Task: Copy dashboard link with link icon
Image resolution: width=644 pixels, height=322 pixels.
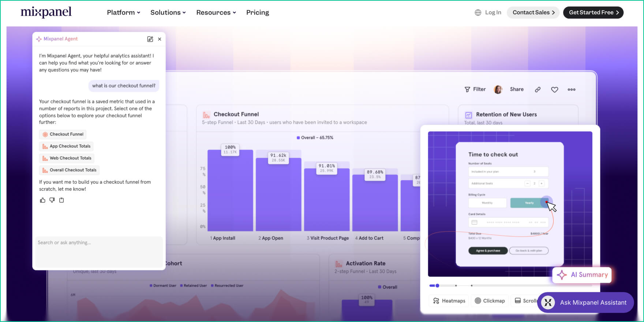Action: click(538, 89)
